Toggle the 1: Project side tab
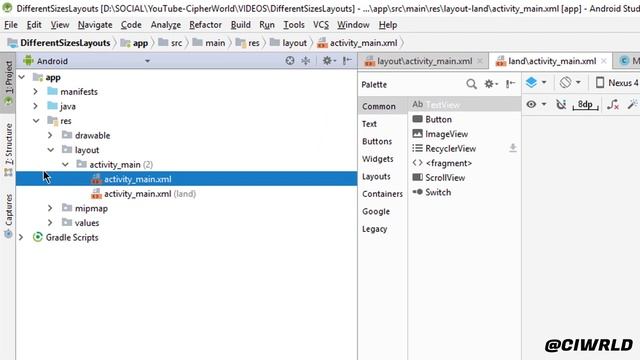The width and height of the screenshot is (640, 360). click(8, 83)
